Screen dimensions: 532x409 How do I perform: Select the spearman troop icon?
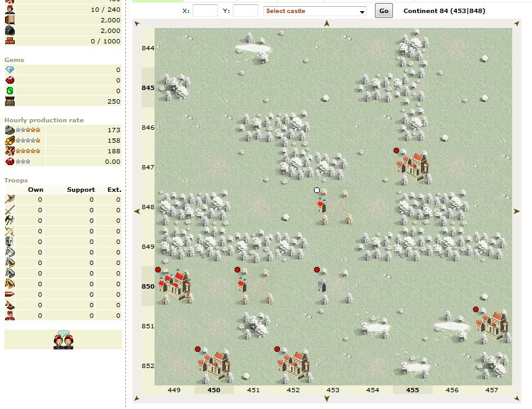tap(9, 199)
